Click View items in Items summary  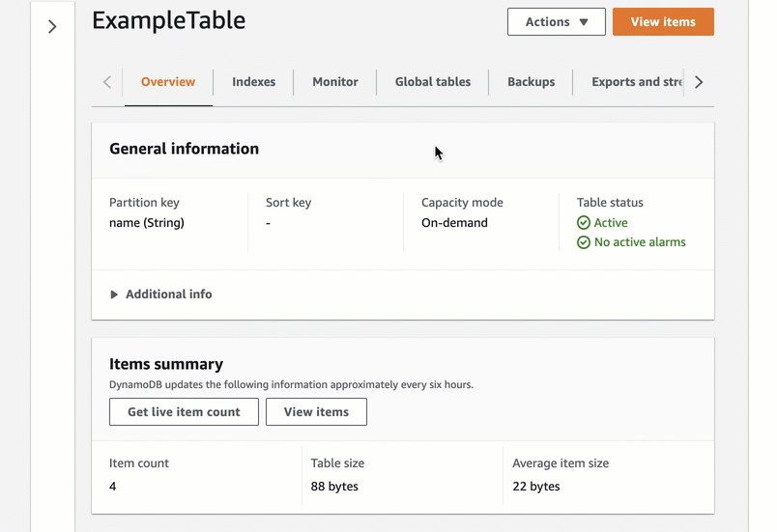click(316, 412)
